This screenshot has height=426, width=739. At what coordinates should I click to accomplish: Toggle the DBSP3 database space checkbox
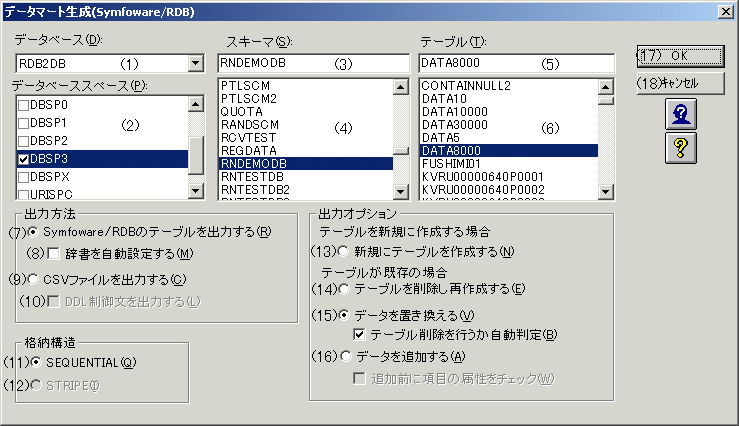[x=24, y=158]
